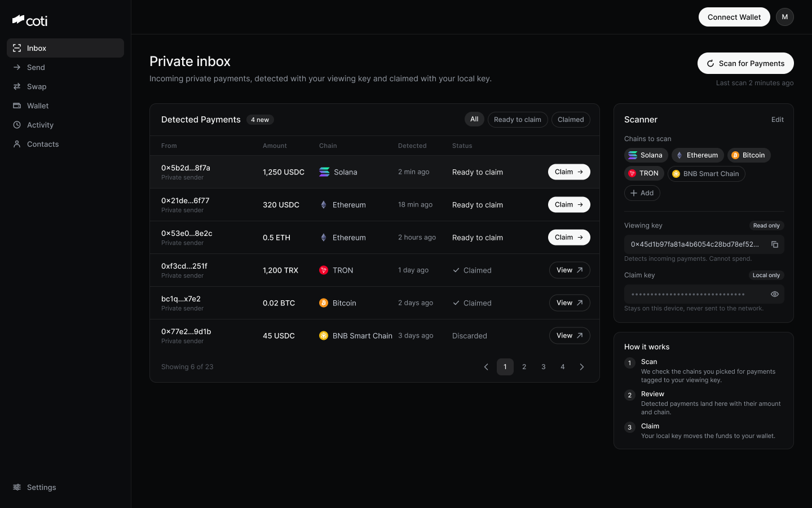
Task: Go to previous page arrow
Action: click(x=486, y=367)
